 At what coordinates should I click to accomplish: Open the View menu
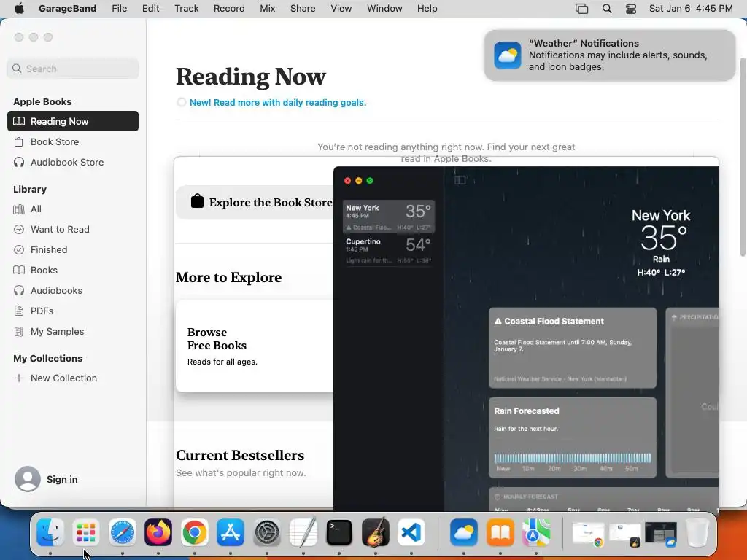(x=341, y=9)
